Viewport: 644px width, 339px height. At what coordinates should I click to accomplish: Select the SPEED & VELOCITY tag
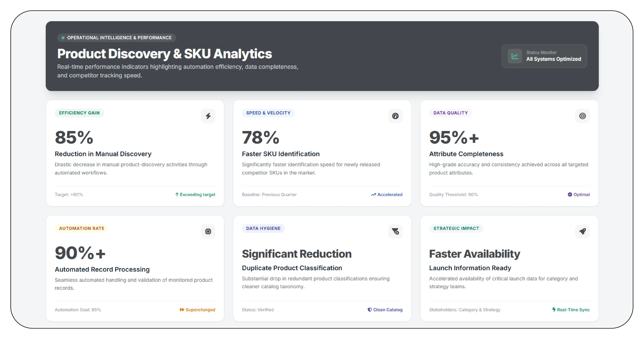click(268, 113)
